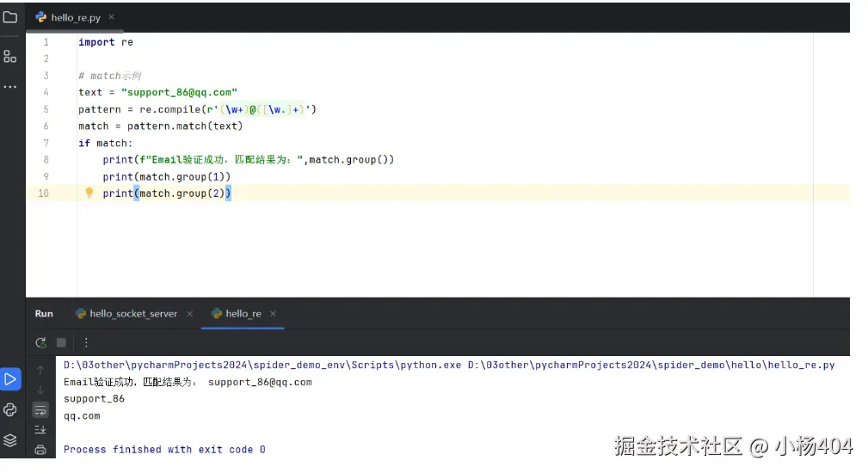Image resolution: width=868 pixels, height=473 pixels.
Task: Close the hello_socket_server run tab
Action: pos(190,314)
